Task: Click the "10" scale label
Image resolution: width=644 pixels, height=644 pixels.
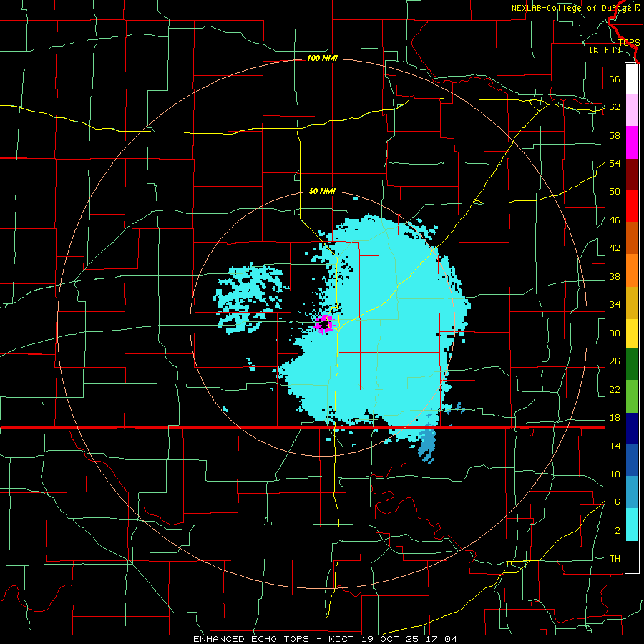Action: pos(615,474)
